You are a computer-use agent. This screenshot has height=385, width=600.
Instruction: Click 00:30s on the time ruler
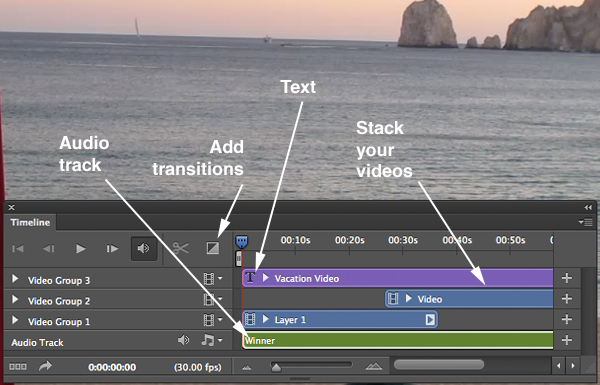point(403,240)
